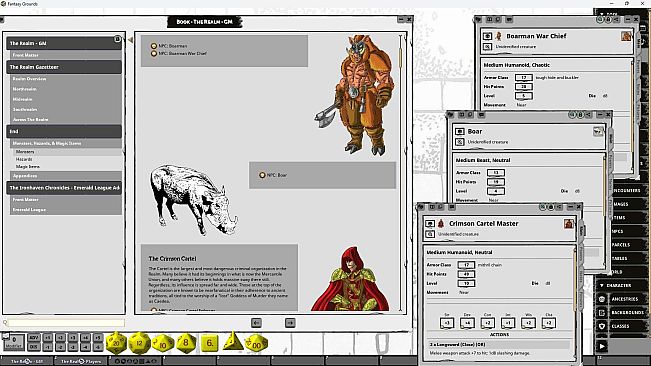Open Crimson Cartel Master portrait thumbnail
651x366 pixels.
tap(568, 224)
